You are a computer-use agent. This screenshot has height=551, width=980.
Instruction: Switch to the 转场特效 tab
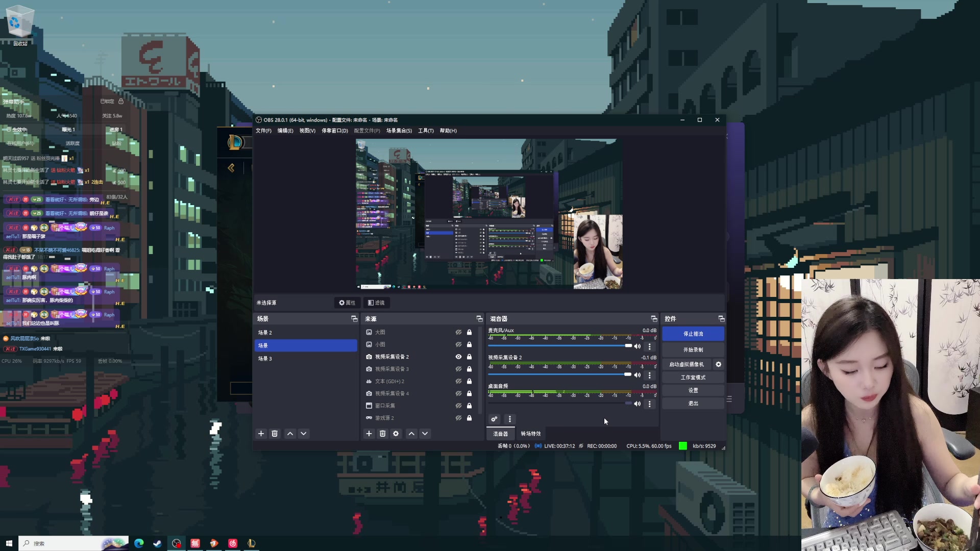[531, 434]
